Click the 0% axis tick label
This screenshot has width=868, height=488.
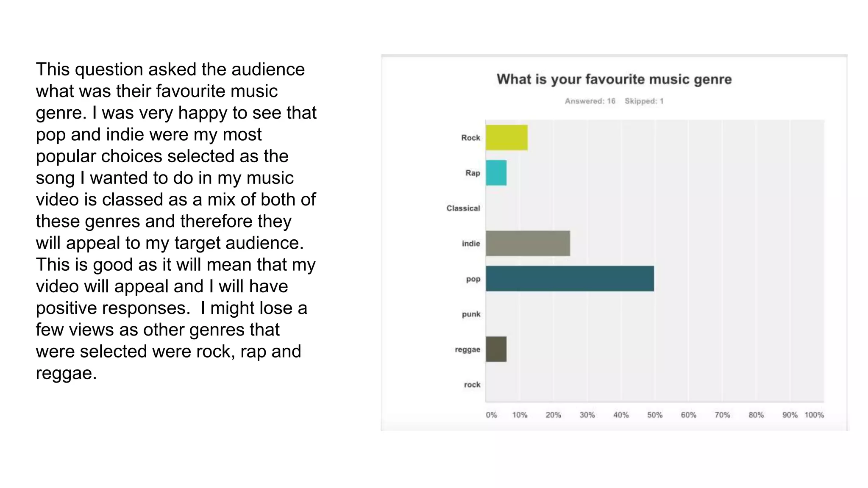(491, 415)
